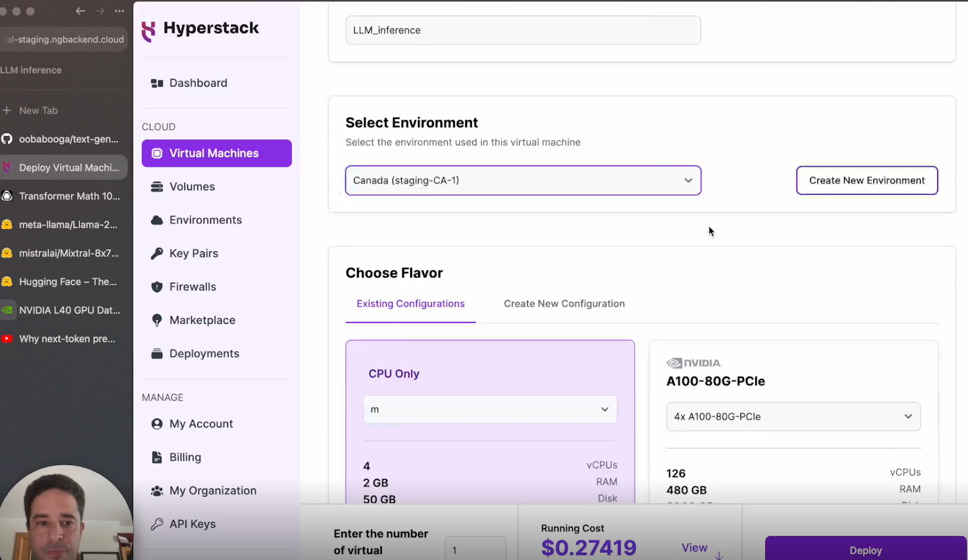
Task: Click browser back arrow
Action: 80,11
